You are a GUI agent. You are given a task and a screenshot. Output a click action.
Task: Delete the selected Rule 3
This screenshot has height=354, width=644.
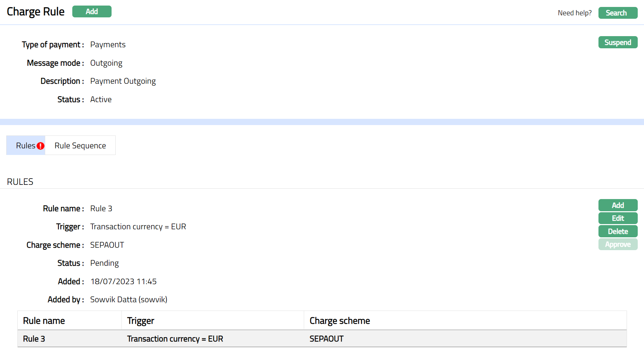(618, 231)
